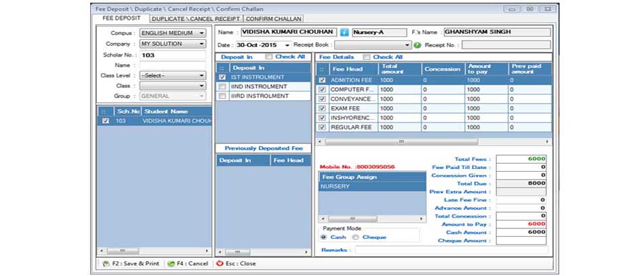This screenshot has height=276, width=644.
Task: Uncheck the REGULAR FEE row checkbox
Action: pos(323,127)
